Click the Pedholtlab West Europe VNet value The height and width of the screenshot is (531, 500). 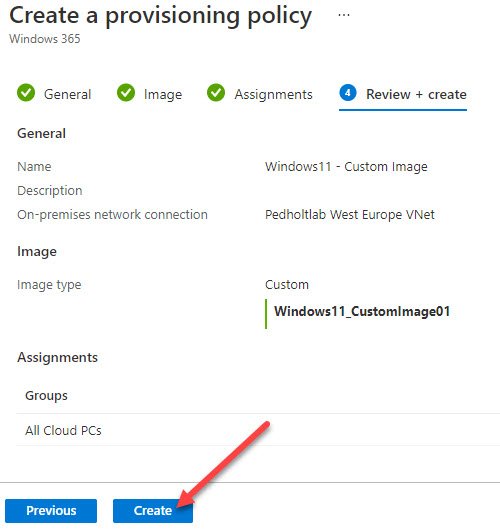tap(350, 215)
